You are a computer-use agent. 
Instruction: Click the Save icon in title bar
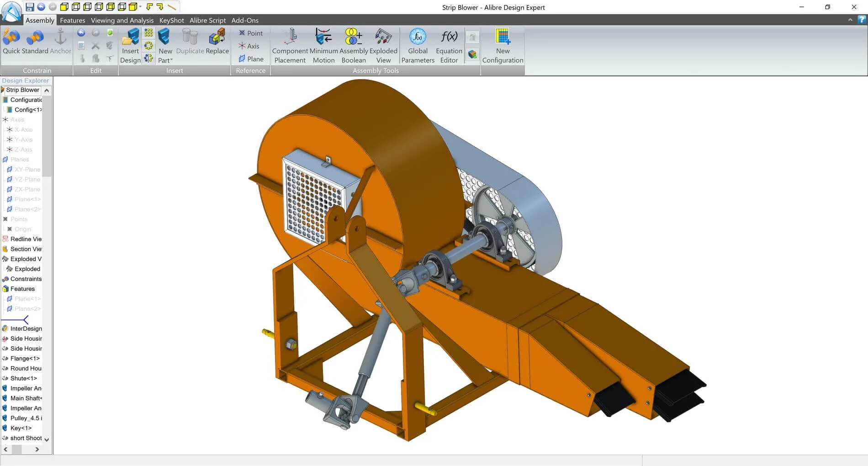[x=30, y=7]
